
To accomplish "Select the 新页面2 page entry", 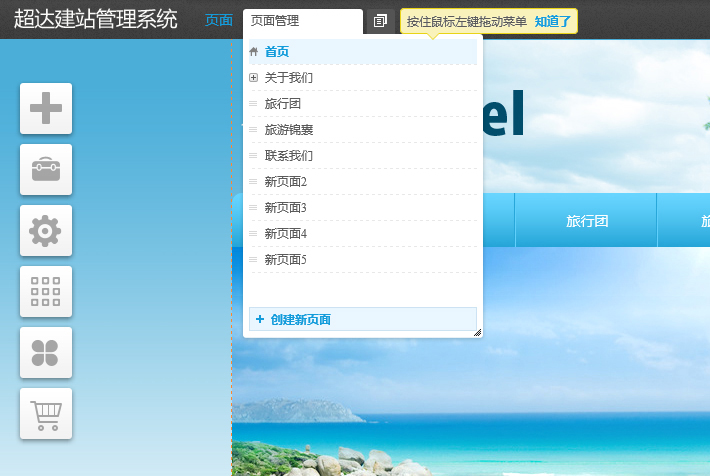I will pos(363,182).
